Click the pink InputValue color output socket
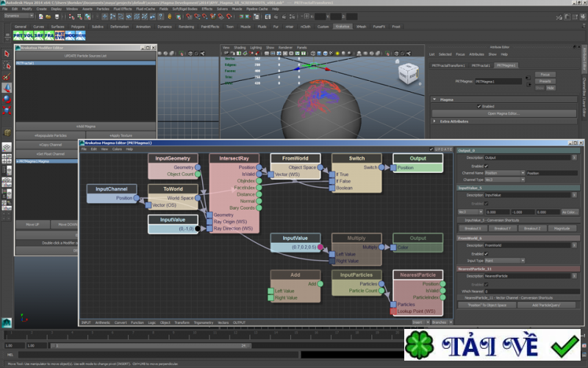Image resolution: width=588 pixels, height=368 pixels. (320, 247)
